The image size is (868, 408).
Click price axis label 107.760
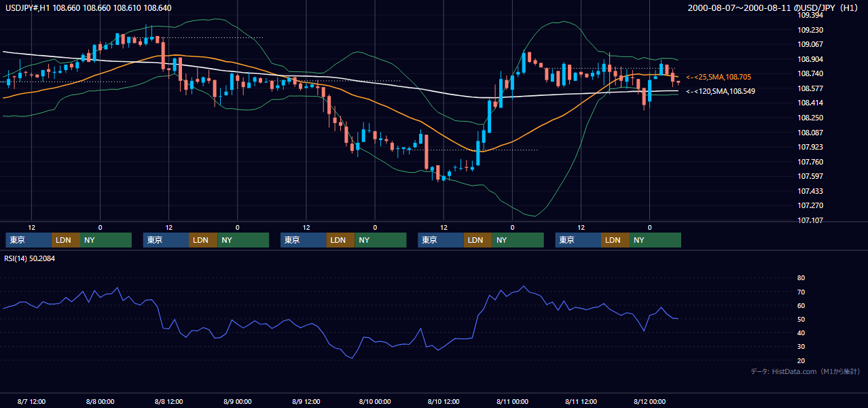pos(810,162)
